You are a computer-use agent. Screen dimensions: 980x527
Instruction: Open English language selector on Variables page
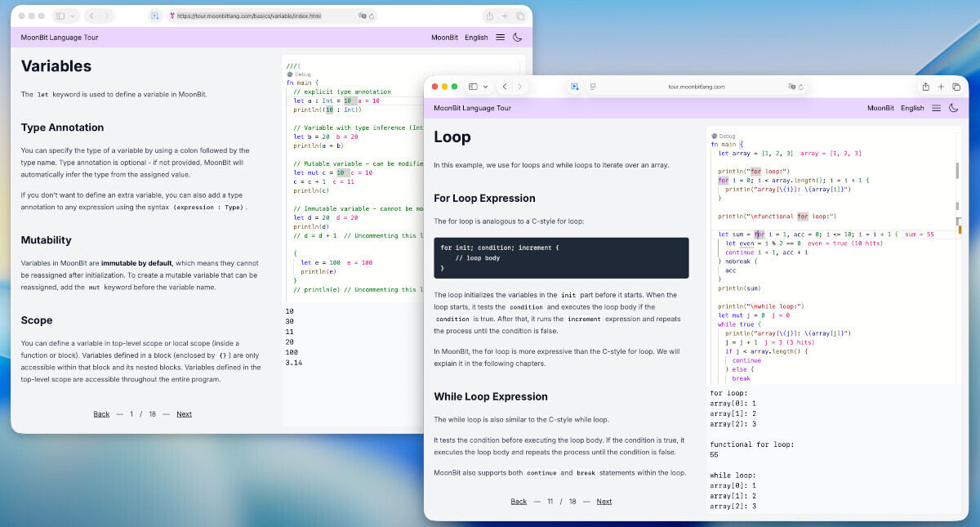click(x=476, y=37)
